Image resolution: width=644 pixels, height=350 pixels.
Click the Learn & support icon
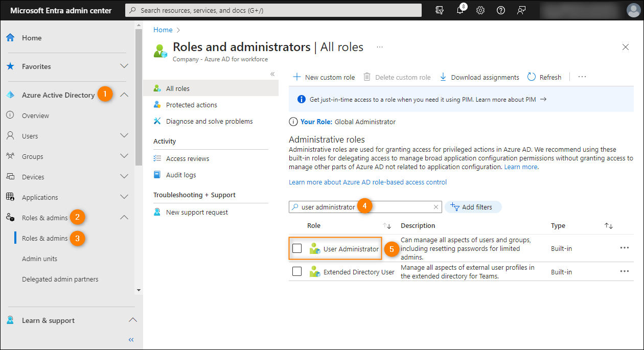10,320
